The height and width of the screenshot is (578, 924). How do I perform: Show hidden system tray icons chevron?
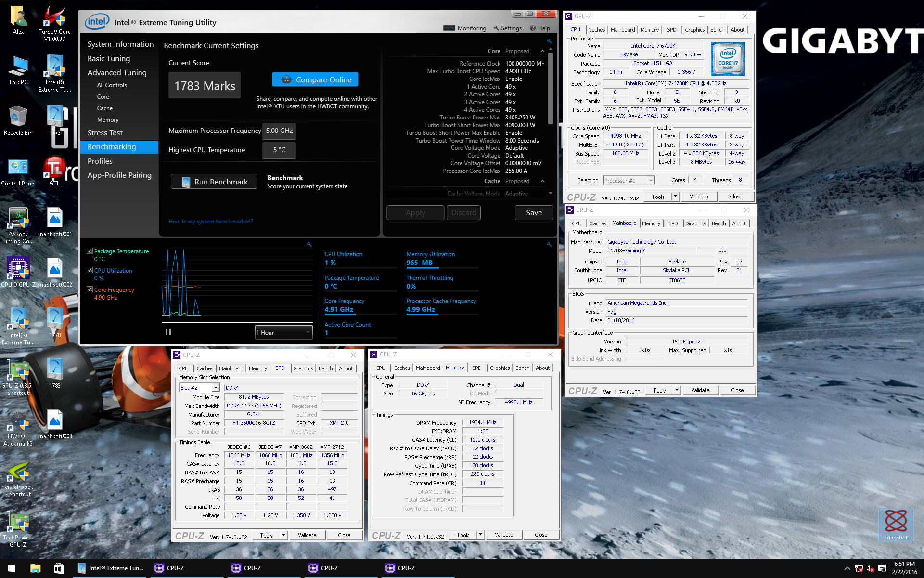coord(847,568)
